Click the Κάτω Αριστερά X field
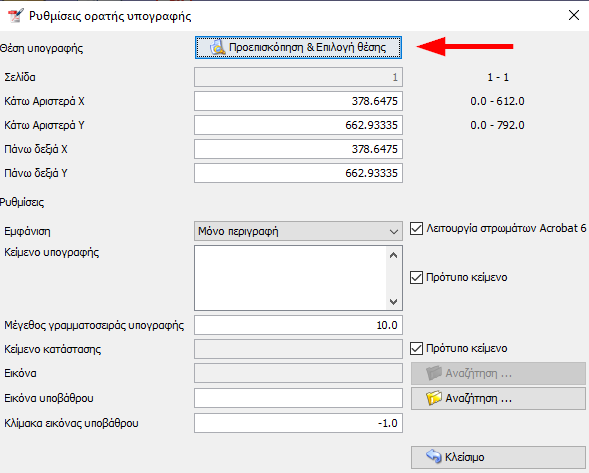Image resolution: width=589 pixels, height=473 pixels. click(298, 101)
